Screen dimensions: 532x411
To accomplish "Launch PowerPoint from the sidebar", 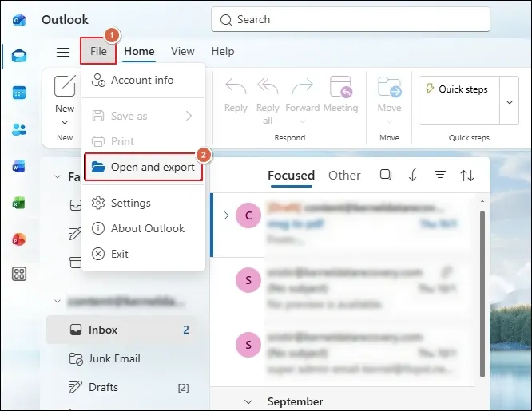I will (x=19, y=239).
